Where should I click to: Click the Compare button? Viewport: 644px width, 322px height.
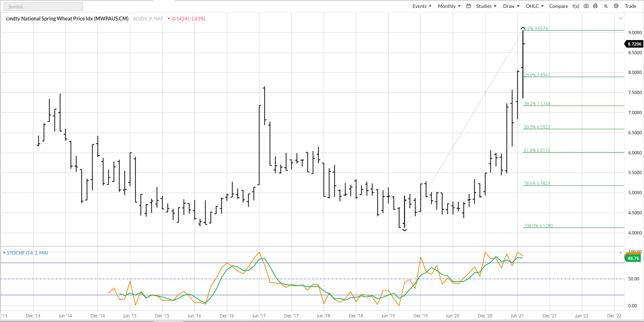(558, 6)
